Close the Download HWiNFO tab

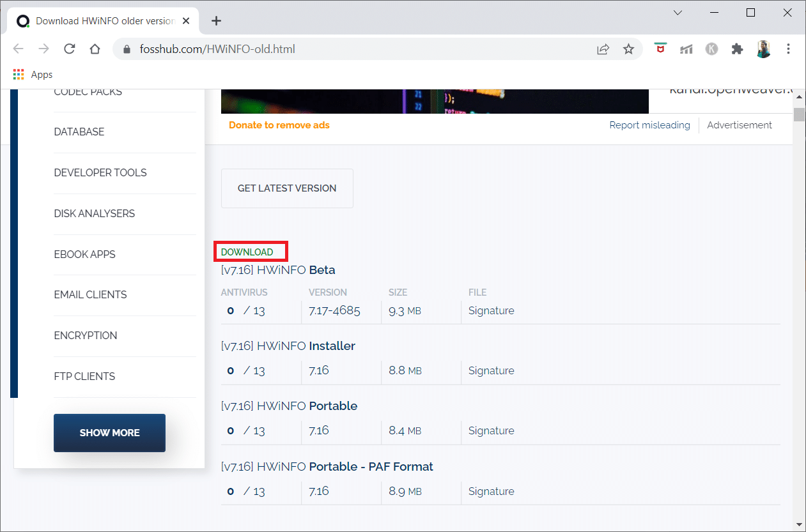click(186, 21)
